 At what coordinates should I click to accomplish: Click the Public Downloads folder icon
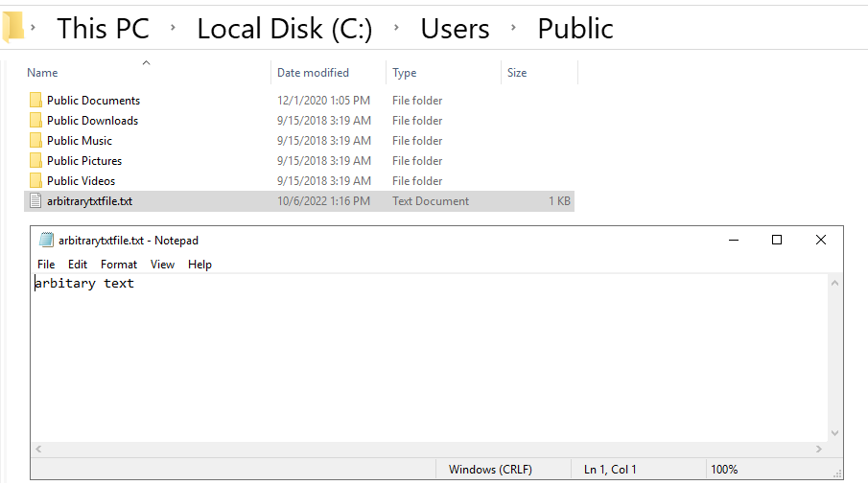35,121
